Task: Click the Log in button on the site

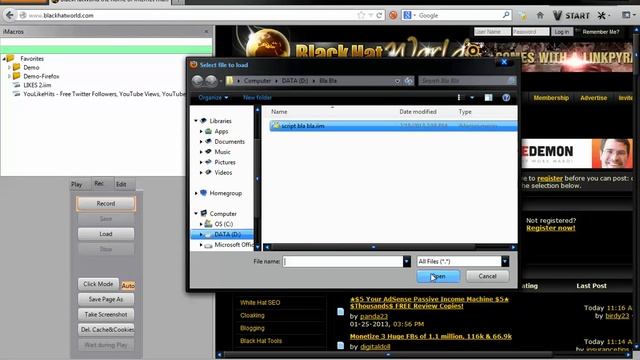Action: click(x=562, y=32)
